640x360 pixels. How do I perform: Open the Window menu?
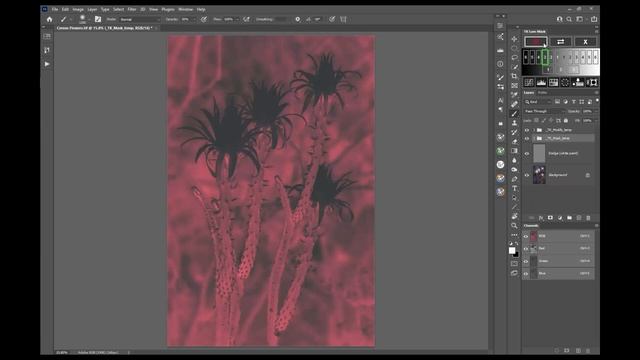[x=186, y=9]
